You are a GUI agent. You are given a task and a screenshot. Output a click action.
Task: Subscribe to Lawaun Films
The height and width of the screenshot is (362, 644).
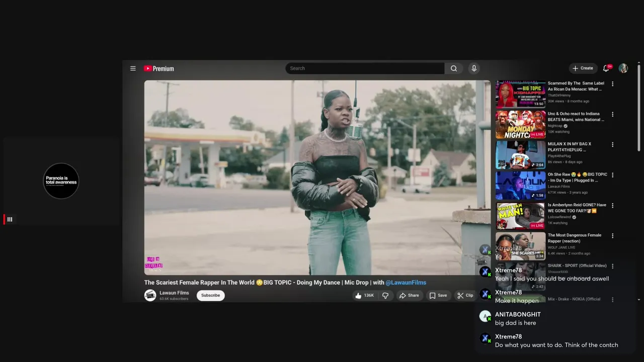pyautogui.click(x=210, y=296)
